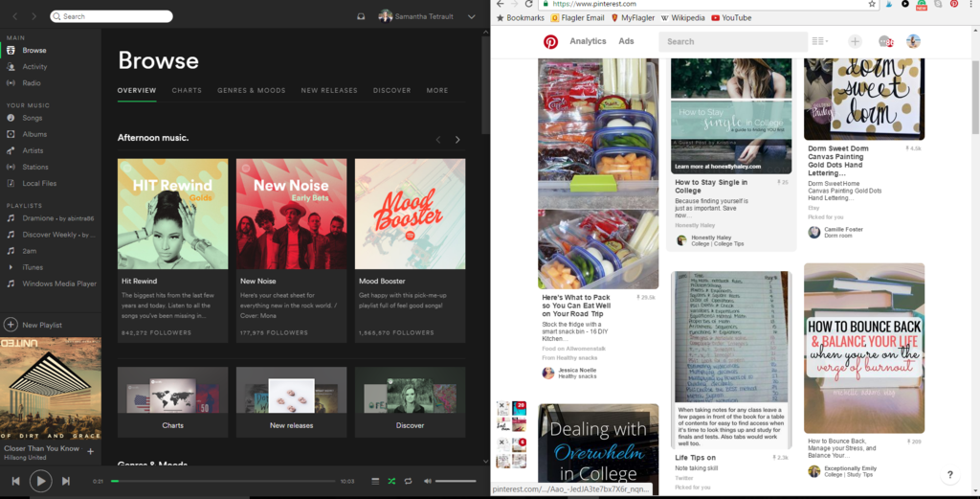The width and height of the screenshot is (980, 499).
Task: Show previous Afternoon music playlists
Action: [x=438, y=140]
